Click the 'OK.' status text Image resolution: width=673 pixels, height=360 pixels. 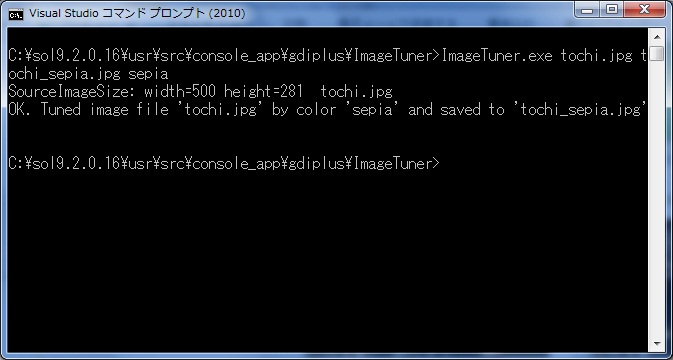point(20,110)
